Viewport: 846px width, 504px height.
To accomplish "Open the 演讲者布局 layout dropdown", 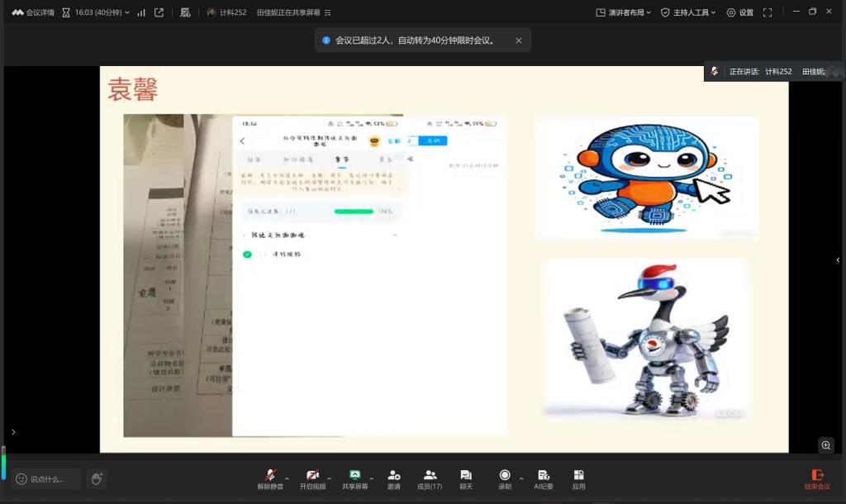I will pos(624,12).
